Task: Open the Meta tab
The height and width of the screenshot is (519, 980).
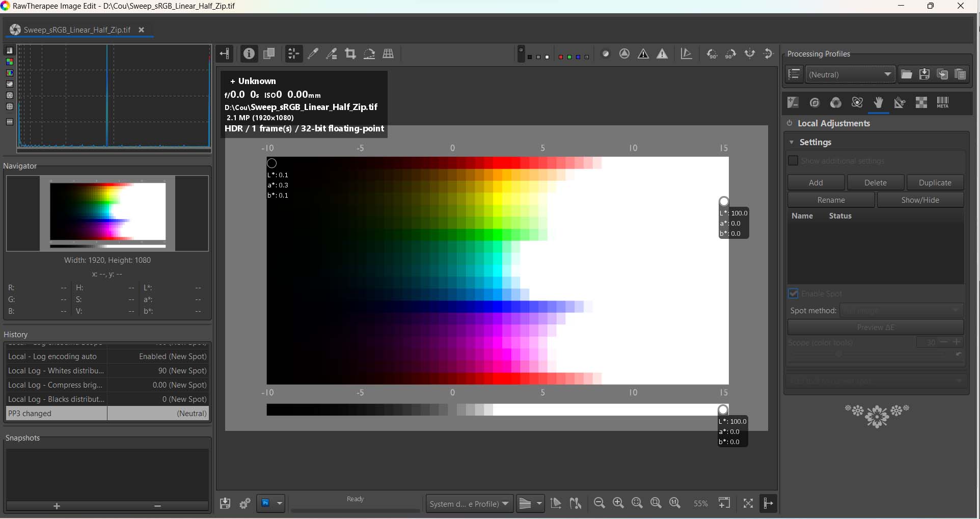Action: click(942, 103)
